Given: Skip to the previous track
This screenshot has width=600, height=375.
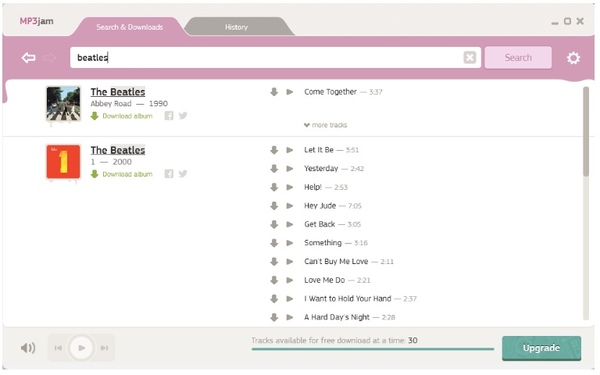Looking at the screenshot, I should 58,348.
